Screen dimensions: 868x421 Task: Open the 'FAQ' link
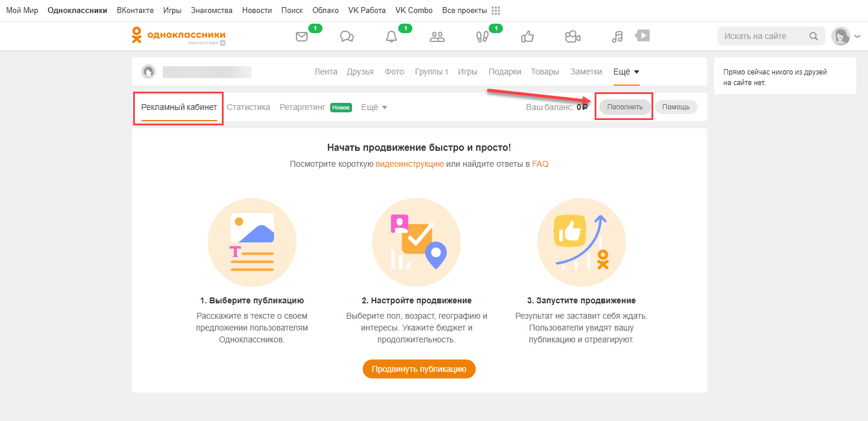point(540,164)
